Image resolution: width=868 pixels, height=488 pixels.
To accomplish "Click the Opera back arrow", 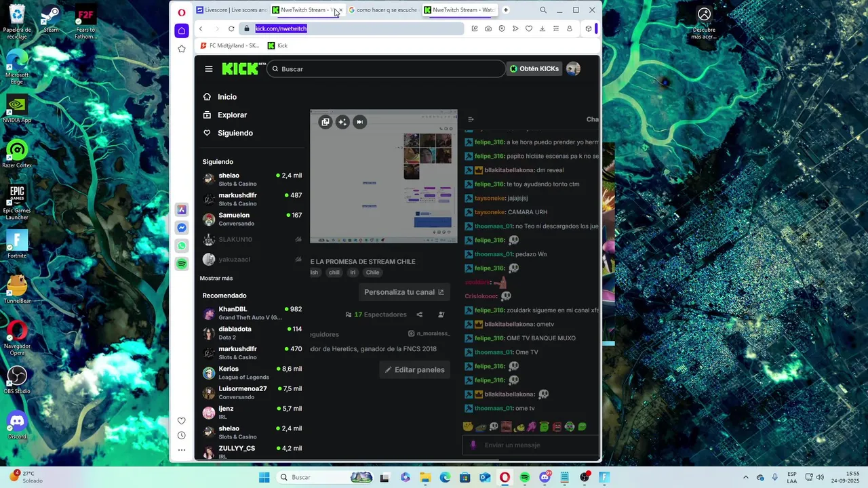I will click(x=201, y=28).
